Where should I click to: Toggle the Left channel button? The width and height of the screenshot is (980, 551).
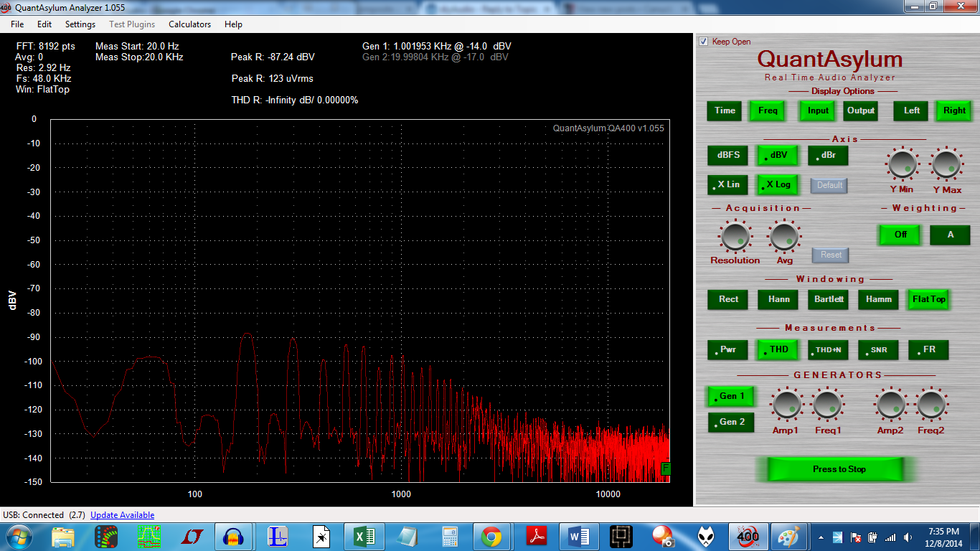(911, 110)
